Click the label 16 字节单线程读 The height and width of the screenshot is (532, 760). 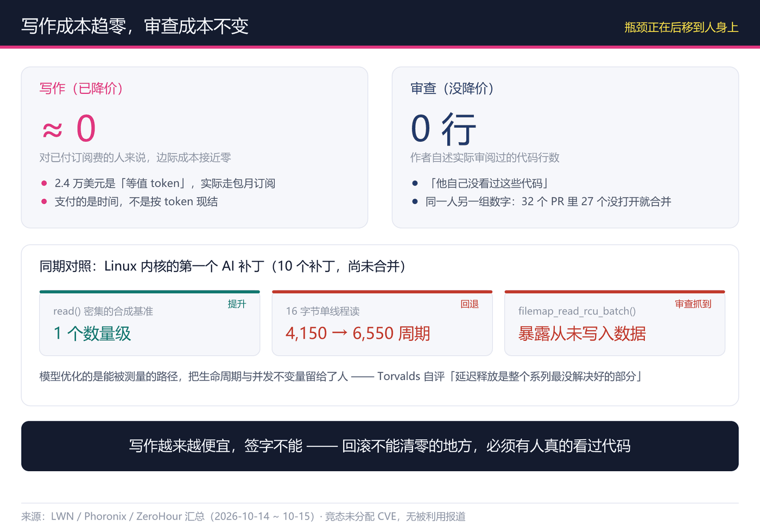322,311
